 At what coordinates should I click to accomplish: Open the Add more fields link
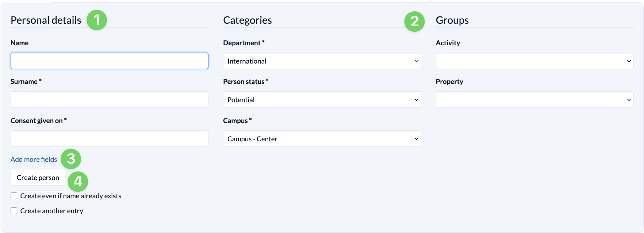[34, 159]
